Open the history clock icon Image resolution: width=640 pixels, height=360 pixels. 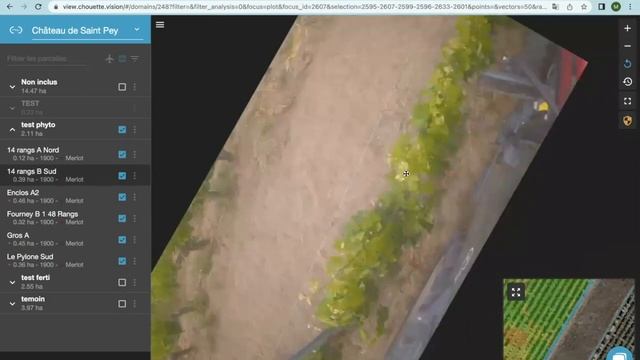(x=627, y=82)
